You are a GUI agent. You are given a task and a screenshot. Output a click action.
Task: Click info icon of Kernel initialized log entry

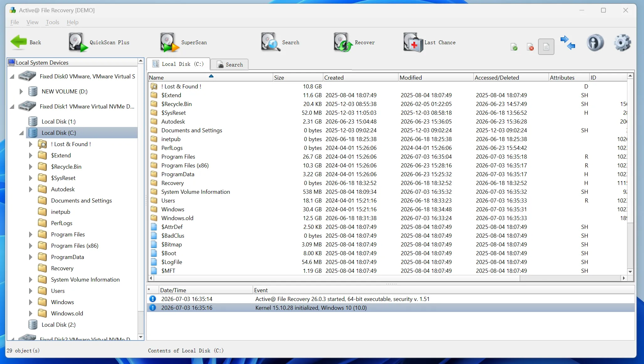coord(153,308)
